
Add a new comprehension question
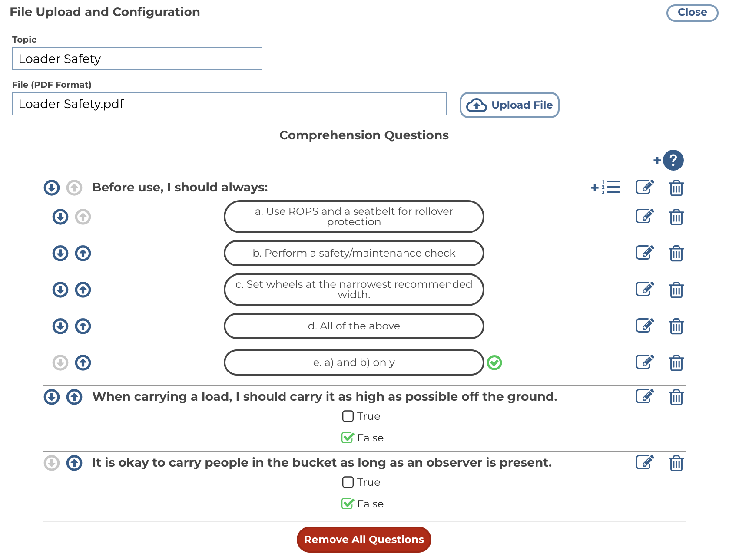pyautogui.click(x=669, y=160)
